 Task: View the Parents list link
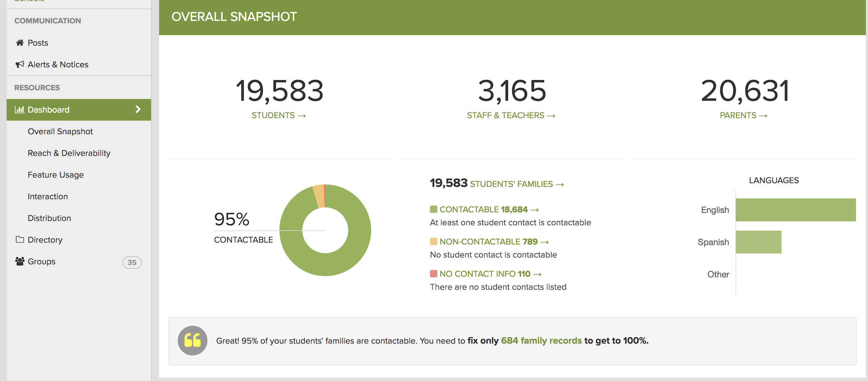(743, 115)
